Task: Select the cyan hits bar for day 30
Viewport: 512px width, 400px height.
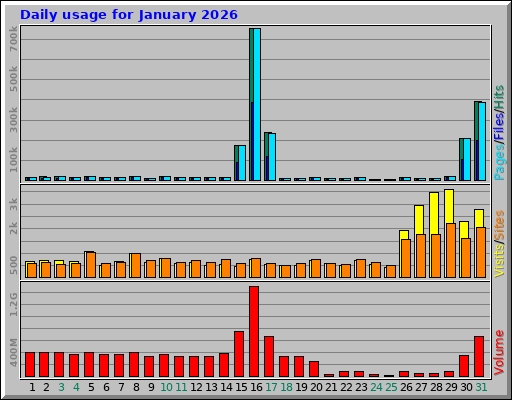Action: [x=467, y=160]
